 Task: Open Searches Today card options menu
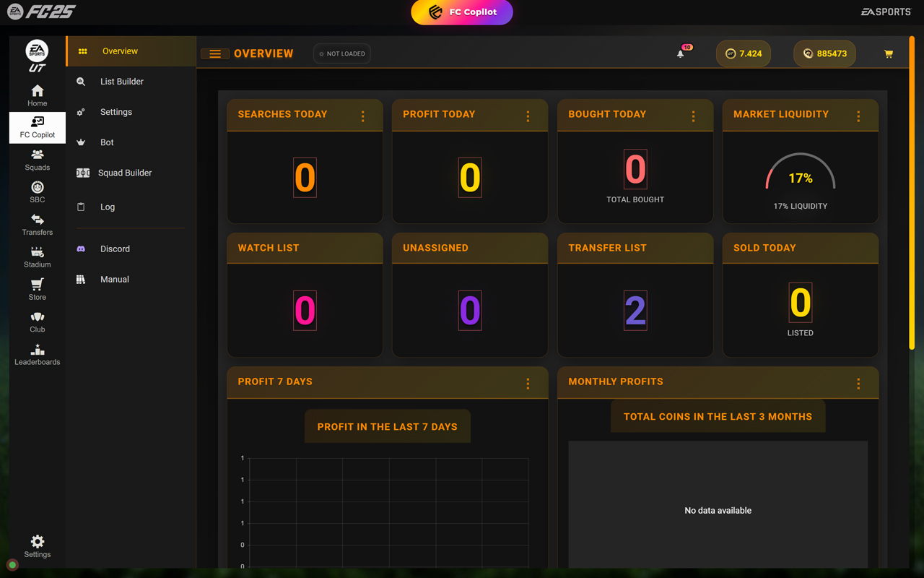(x=363, y=116)
